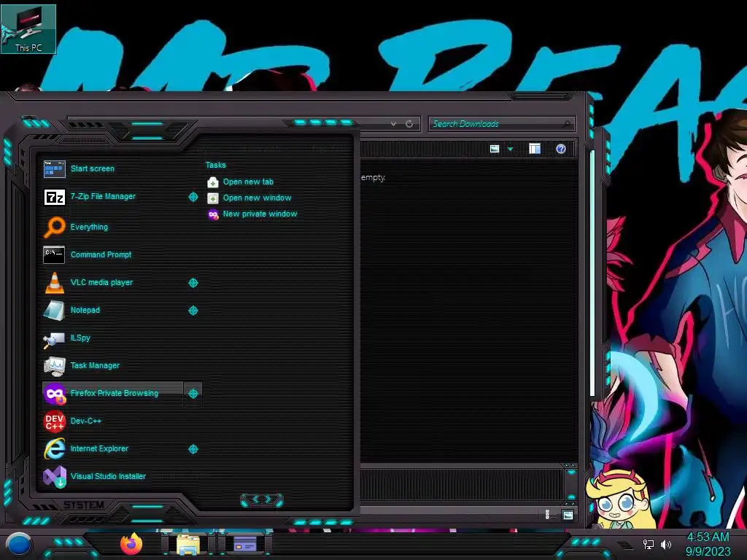Expand Internet Explorer jump list arrow
Screen dimensions: 747x560
point(193,449)
